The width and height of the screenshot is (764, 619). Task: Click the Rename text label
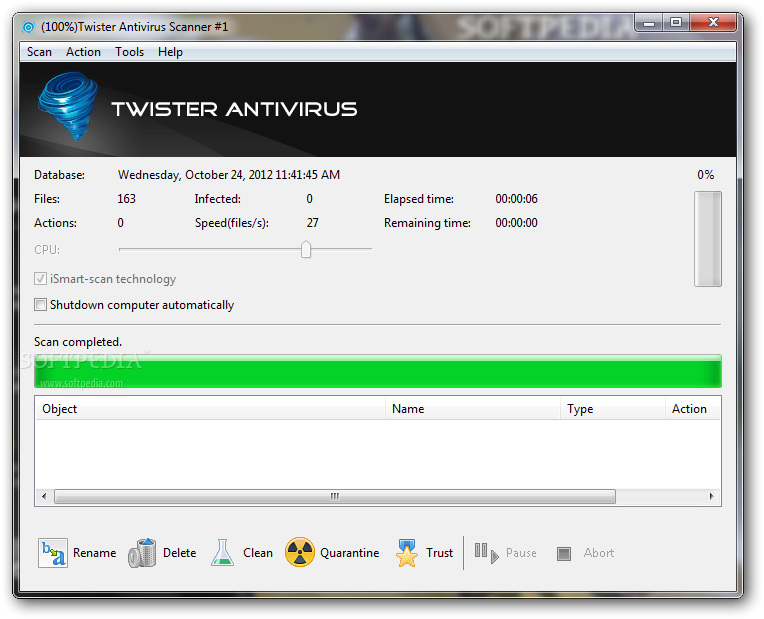(x=95, y=553)
